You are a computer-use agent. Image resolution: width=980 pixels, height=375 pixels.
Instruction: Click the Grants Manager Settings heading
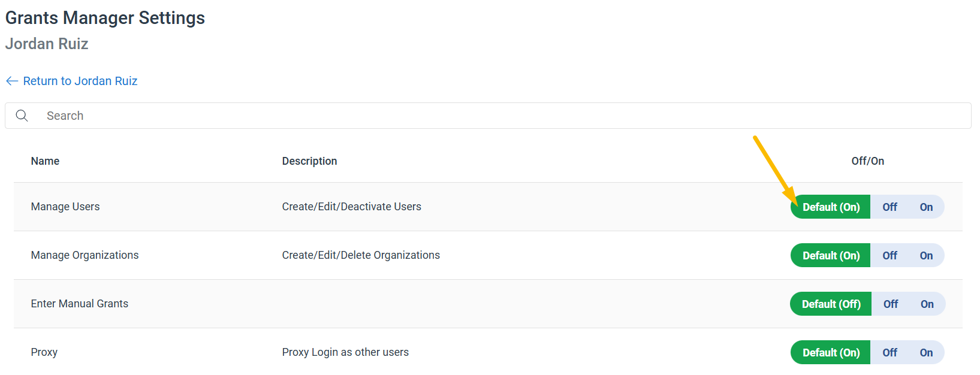105,18
